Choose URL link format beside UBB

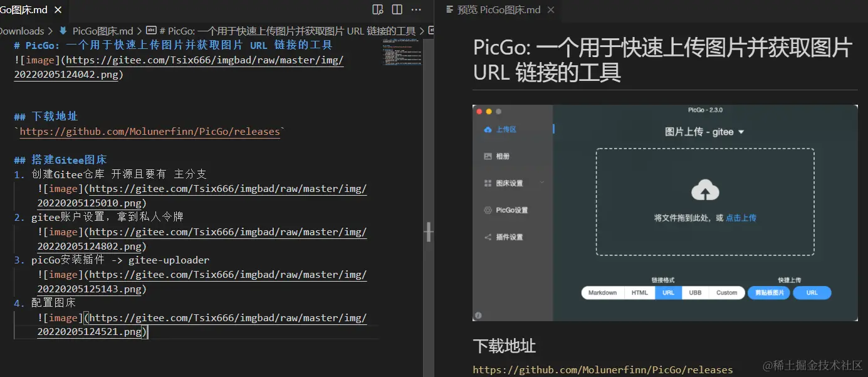pyautogui.click(x=669, y=292)
